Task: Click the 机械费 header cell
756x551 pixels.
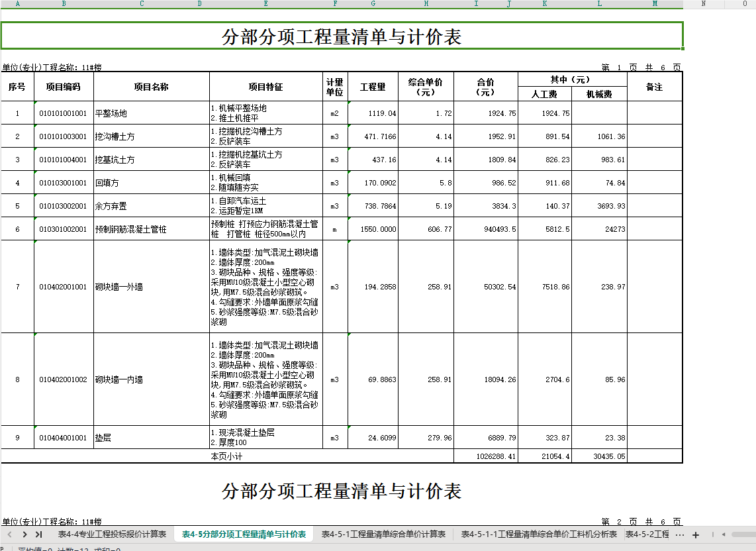Action: (599, 94)
